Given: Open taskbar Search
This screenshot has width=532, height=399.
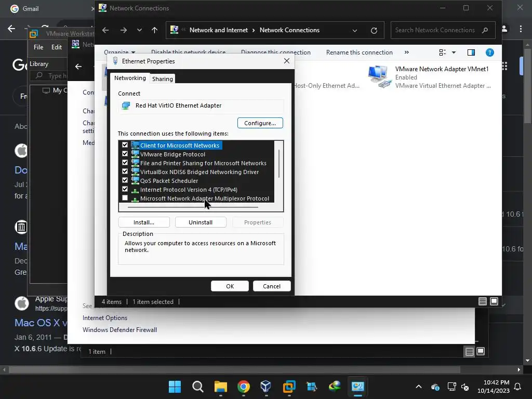Looking at the screenshot, I should tap(198, 387).
